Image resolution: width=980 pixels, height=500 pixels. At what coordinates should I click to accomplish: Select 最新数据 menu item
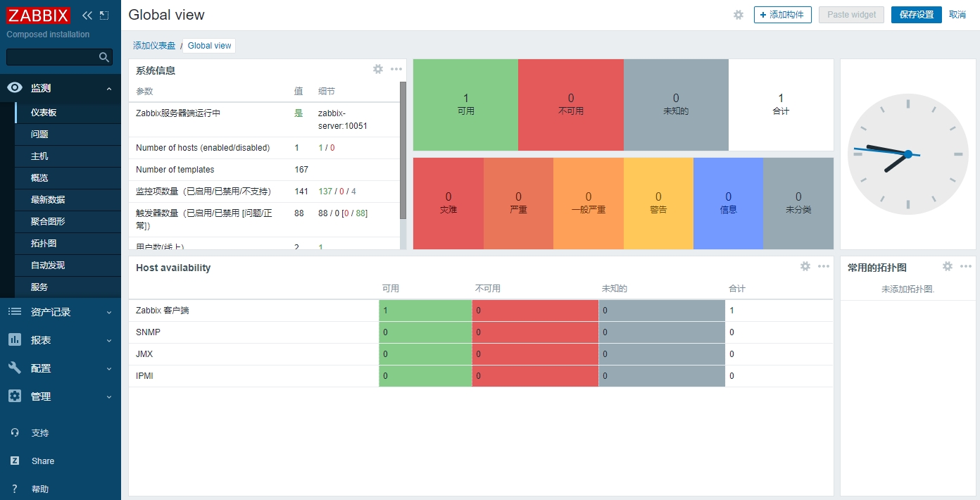[x=48, y=200]
